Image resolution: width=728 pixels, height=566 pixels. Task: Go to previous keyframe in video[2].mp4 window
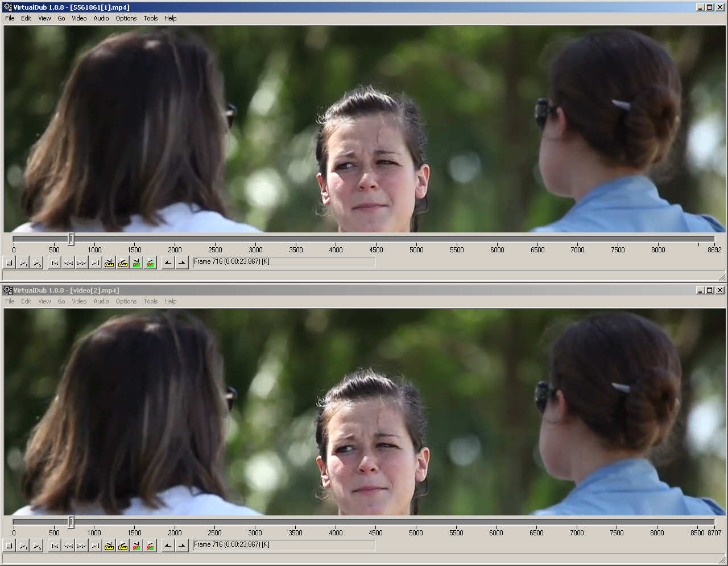click(109, 546)
